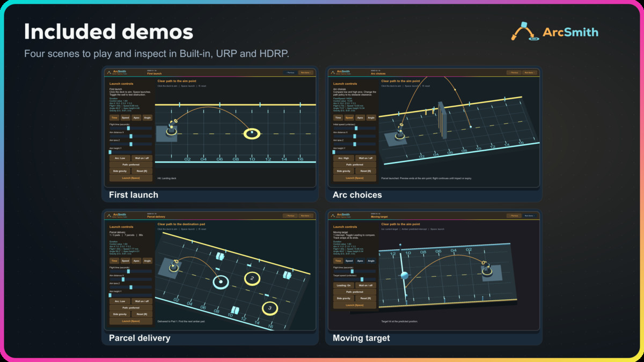
Task: Click Initial speed slider in Arc choices demo
Action: pyautogui.click(x=355, y=128)
